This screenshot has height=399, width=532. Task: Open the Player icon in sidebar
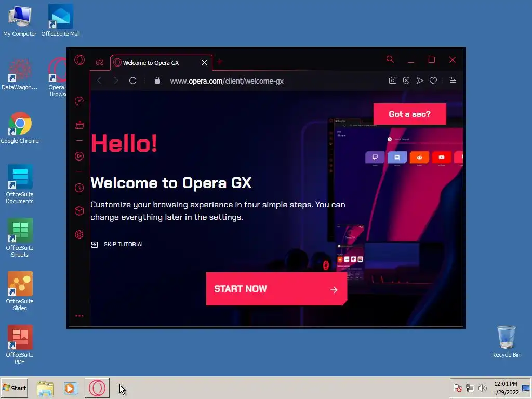[79, 156]
